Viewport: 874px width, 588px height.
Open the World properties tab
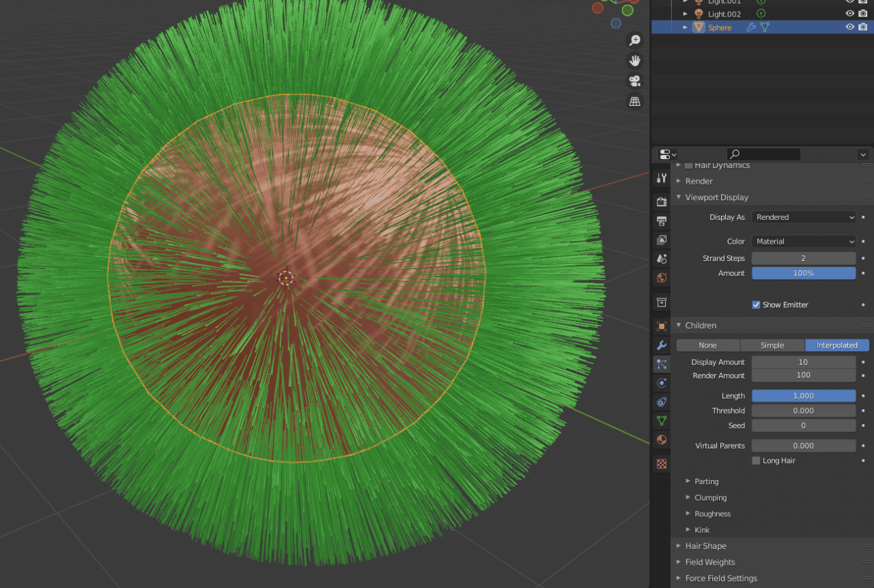coord(660,278)
